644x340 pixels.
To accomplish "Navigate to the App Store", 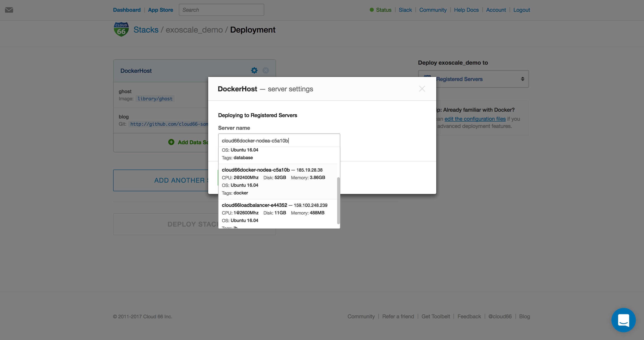I will click(161, 10).
